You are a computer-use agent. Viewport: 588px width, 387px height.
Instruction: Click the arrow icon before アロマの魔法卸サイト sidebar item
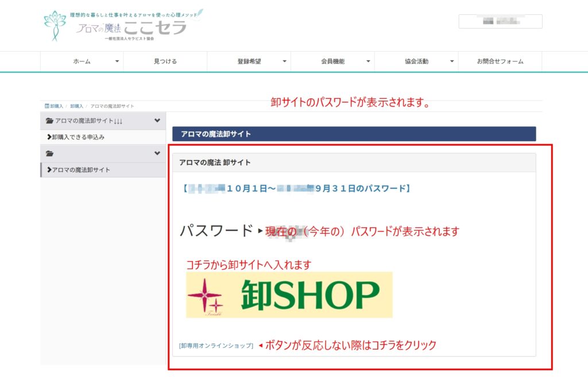pyautogui.click(x=49, y=170)
